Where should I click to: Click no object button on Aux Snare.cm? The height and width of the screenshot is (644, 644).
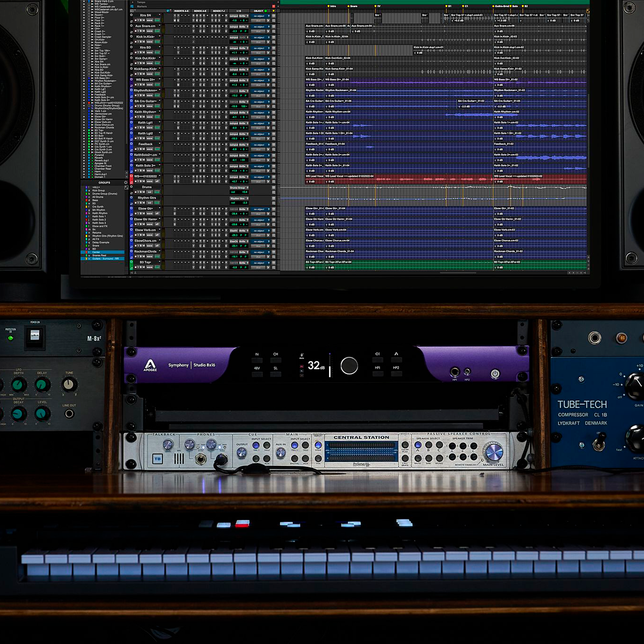[x=259, y=27]
